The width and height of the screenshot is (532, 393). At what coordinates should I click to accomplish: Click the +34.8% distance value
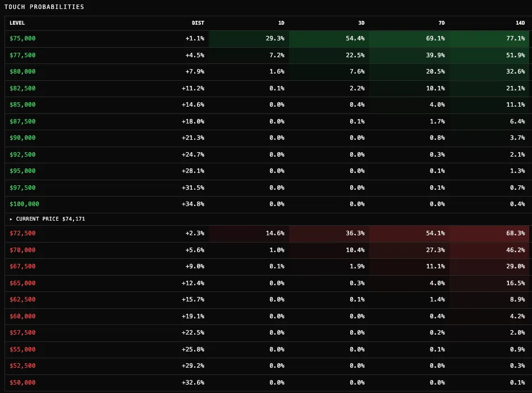click(195, 204)
